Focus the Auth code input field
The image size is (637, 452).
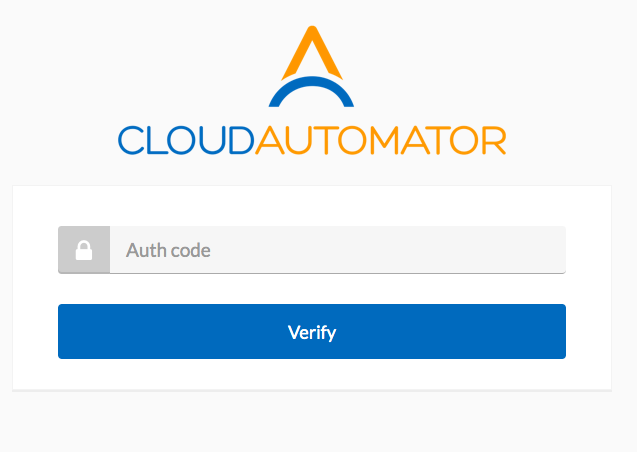(338, 250)
